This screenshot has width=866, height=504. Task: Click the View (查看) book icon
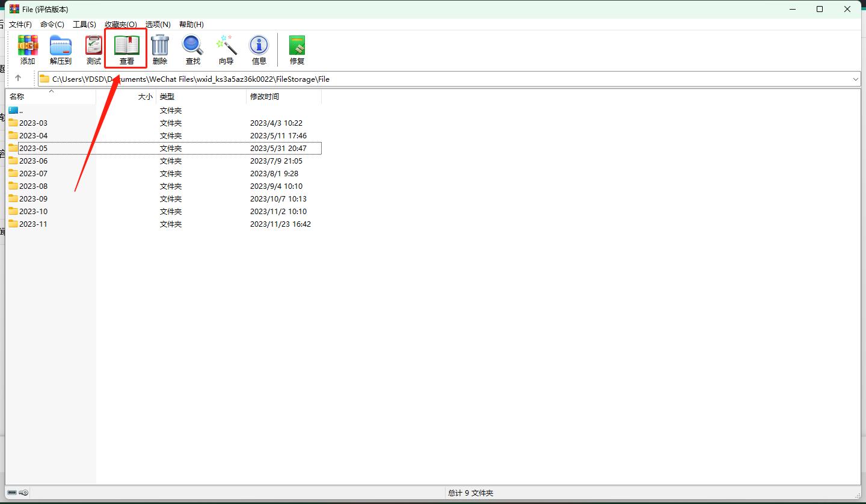point(126,46)
